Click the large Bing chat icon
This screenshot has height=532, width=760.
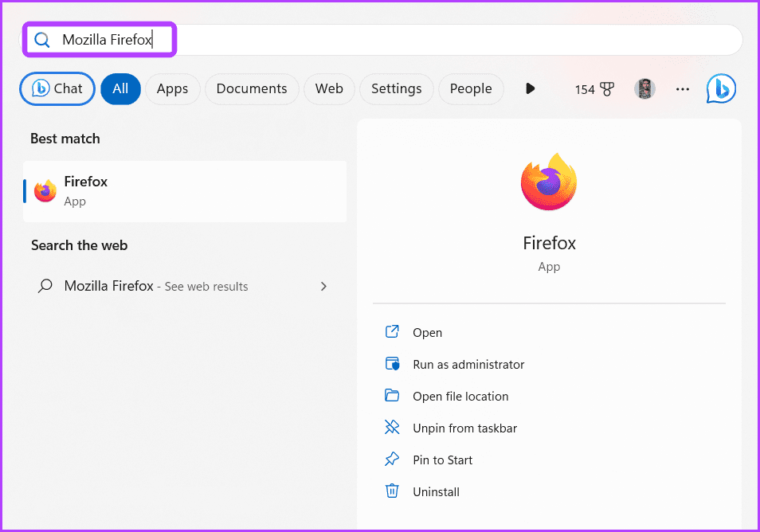[x=721, y=88]
